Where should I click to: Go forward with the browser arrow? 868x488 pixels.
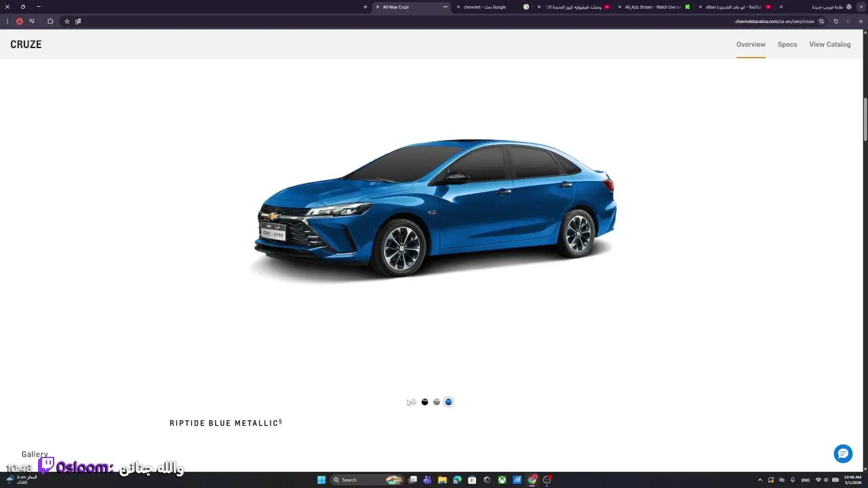coord(848,21)
